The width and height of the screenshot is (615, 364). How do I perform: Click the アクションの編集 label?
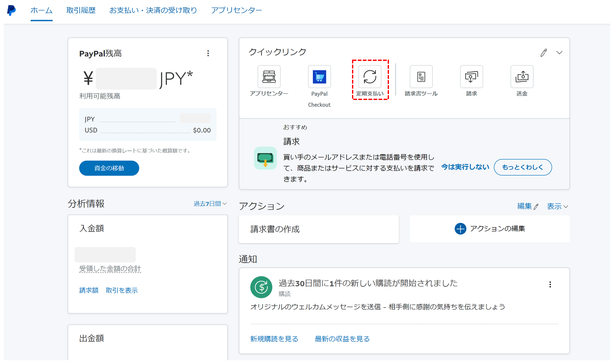pos(498,229)
